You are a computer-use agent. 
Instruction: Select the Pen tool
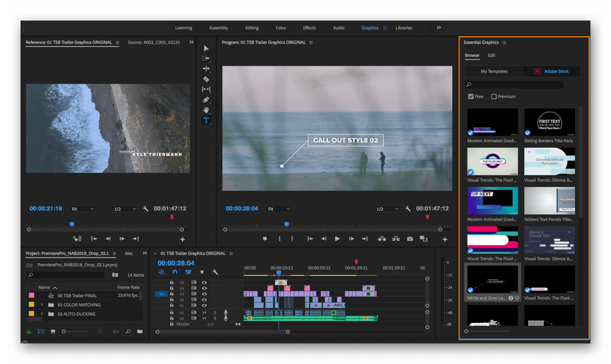(x=206, y=100)
